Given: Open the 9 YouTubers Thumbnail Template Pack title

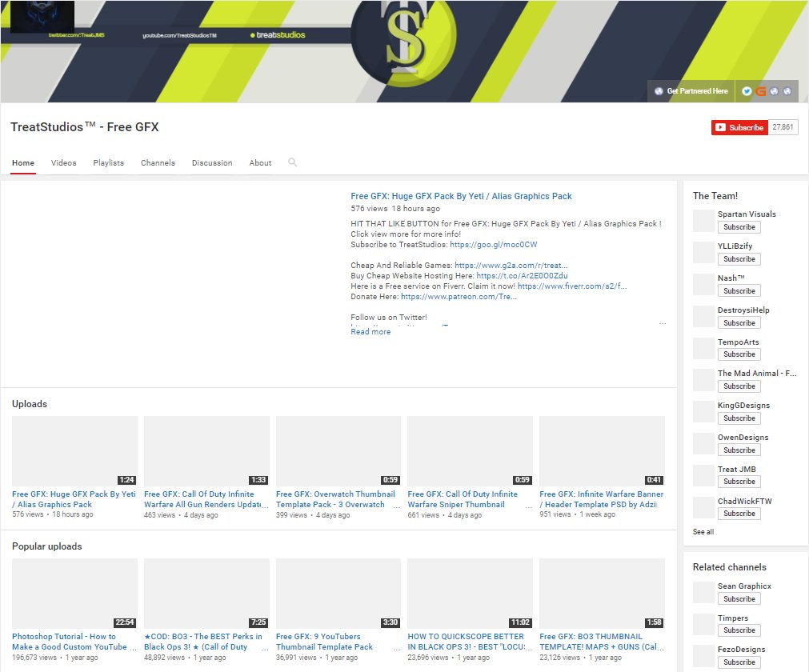Looking at the screenshot, I should pyautogui.click(x=324, y=642).
